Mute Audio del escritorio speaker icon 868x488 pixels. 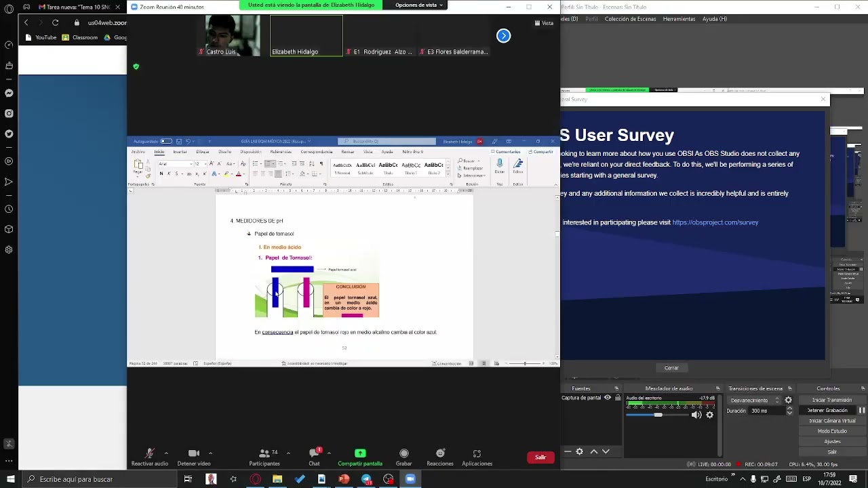(696, 415)
